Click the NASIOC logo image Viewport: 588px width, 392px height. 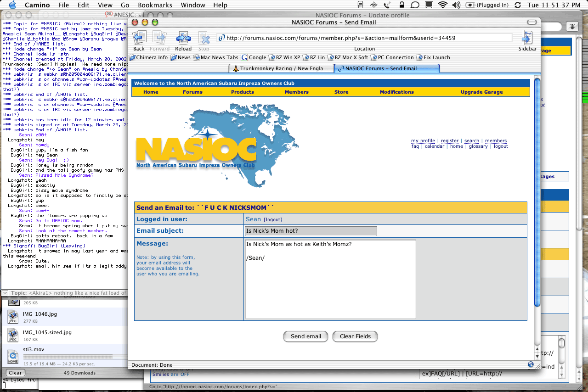tap(217, 145)
